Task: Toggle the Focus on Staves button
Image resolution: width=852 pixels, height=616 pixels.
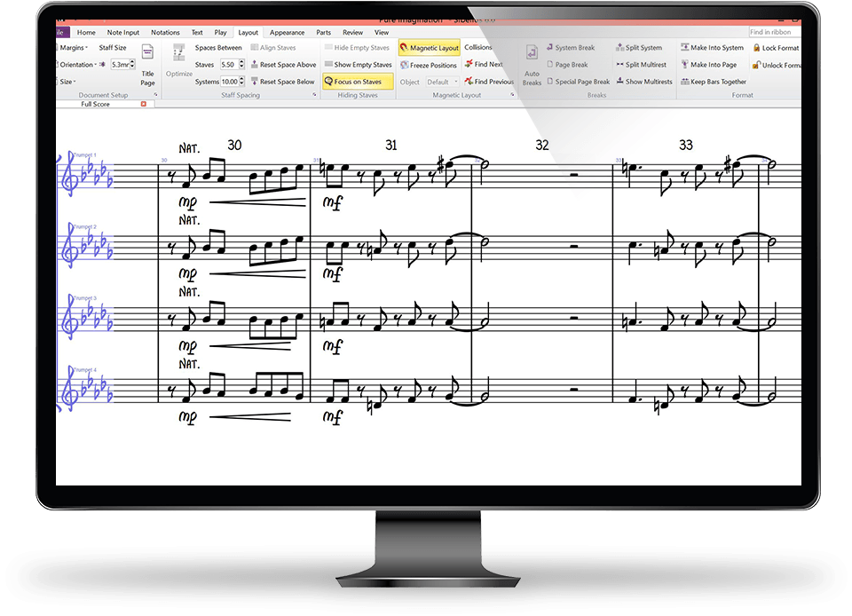Action: [x=353, y=82]
